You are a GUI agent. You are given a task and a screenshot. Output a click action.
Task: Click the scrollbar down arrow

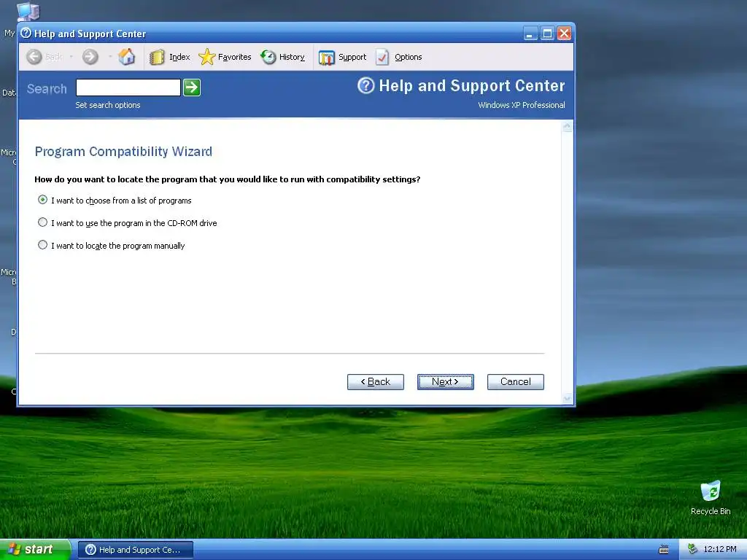click(567, 399)
